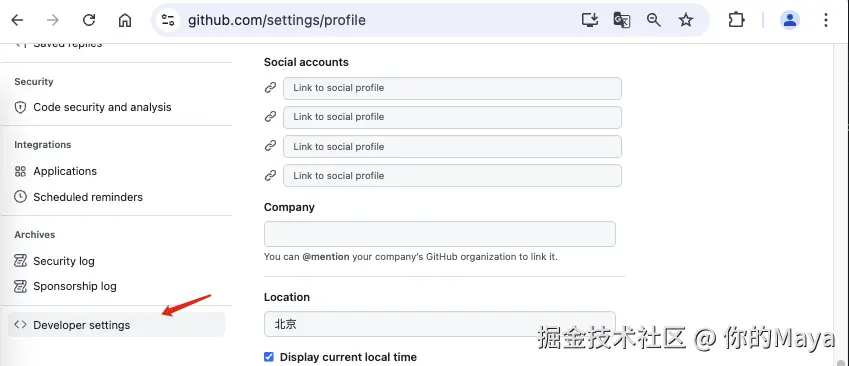Click the shield icon beside Code security
This screenshot has width=849, height=366.
(20, 107)
